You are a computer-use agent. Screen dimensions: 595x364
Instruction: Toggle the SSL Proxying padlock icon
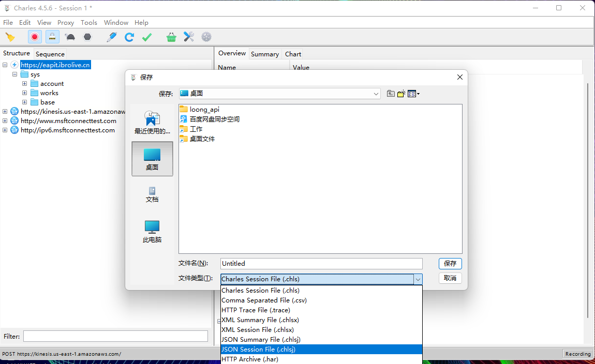pos(52,37)
